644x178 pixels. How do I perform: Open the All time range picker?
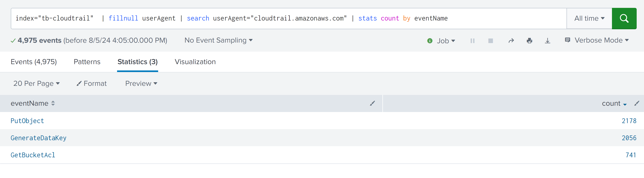pos(589,18)
